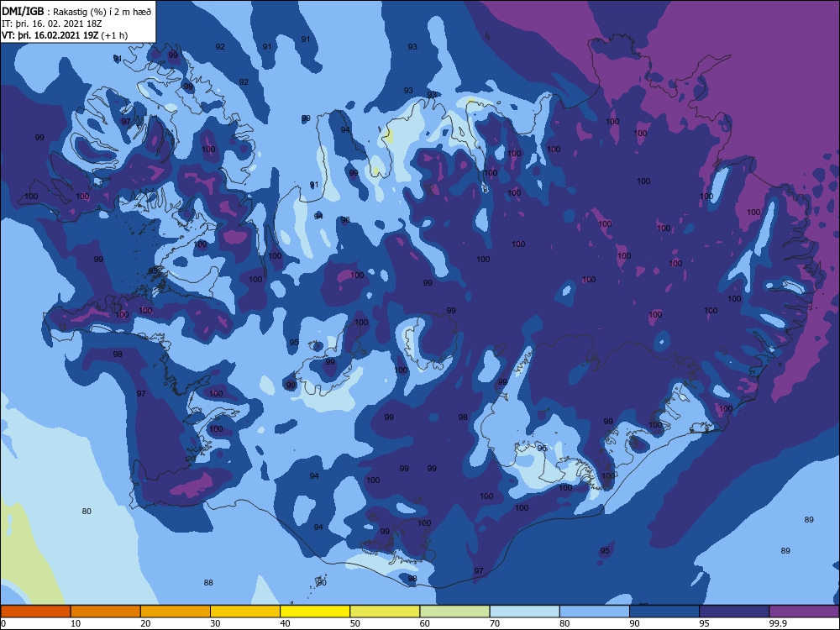Click the '80' humidity value over the southwest sea
This screenshot has height=630, width=840.
tap(87, 511)
